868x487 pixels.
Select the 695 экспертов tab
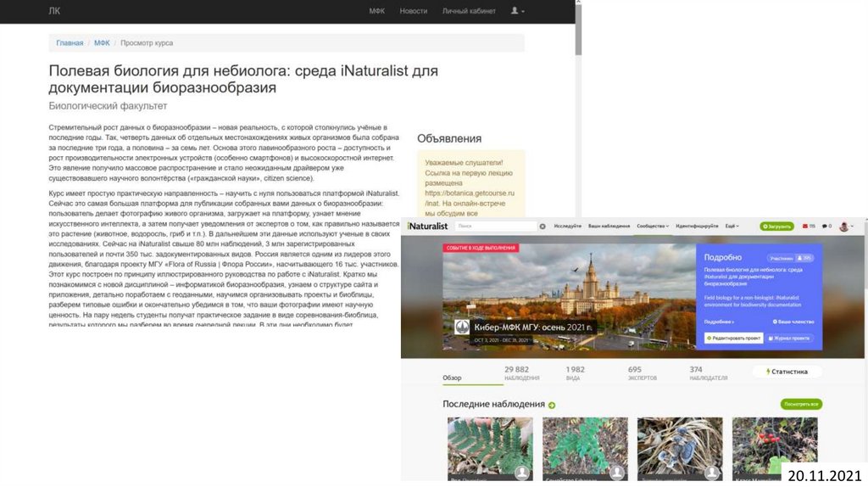(643, 372)
